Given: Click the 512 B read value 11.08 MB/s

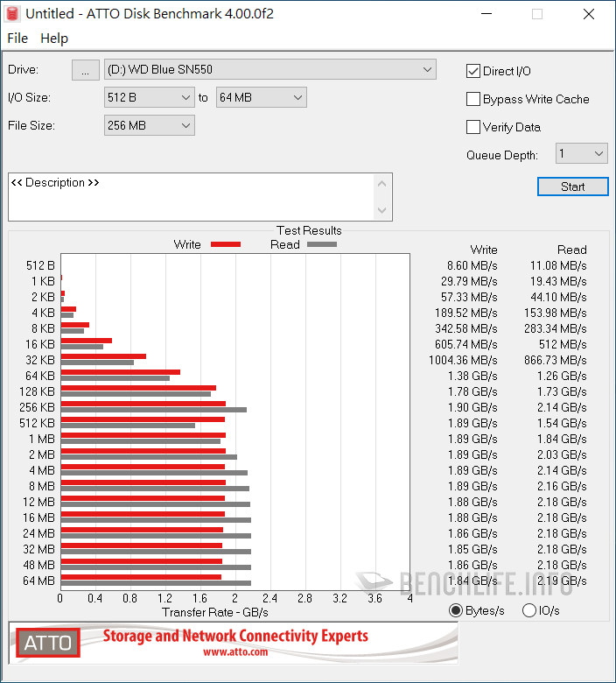Looking at the screenshot, I should coord(558,265).
